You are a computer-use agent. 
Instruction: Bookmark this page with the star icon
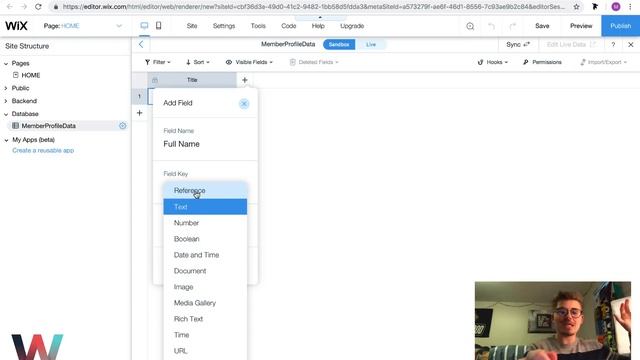tap(576, 7)
